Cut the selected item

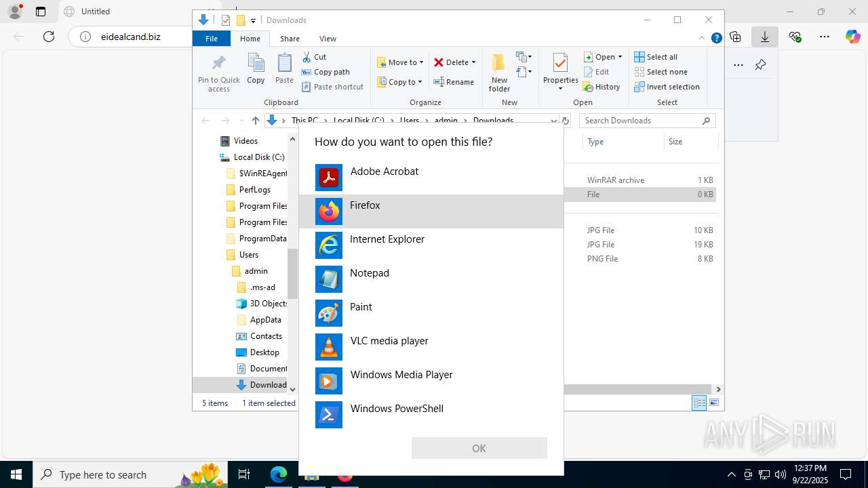pyautogui.click(x=314, y=57)
